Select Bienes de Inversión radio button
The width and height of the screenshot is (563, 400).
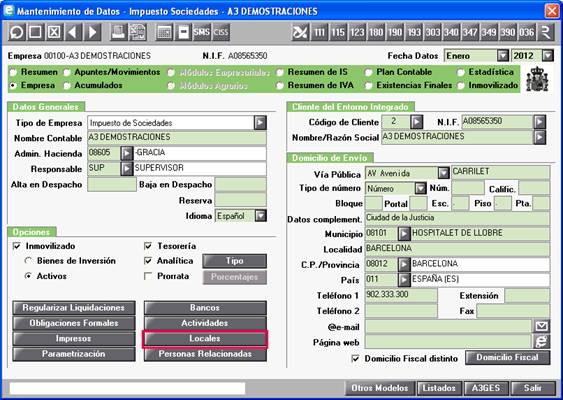point(28,261)
